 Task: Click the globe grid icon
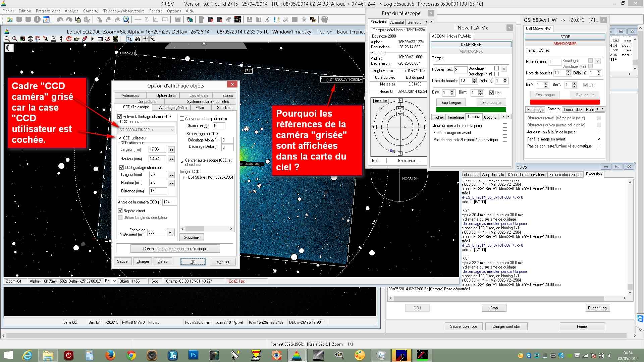(x=30, y=39)
